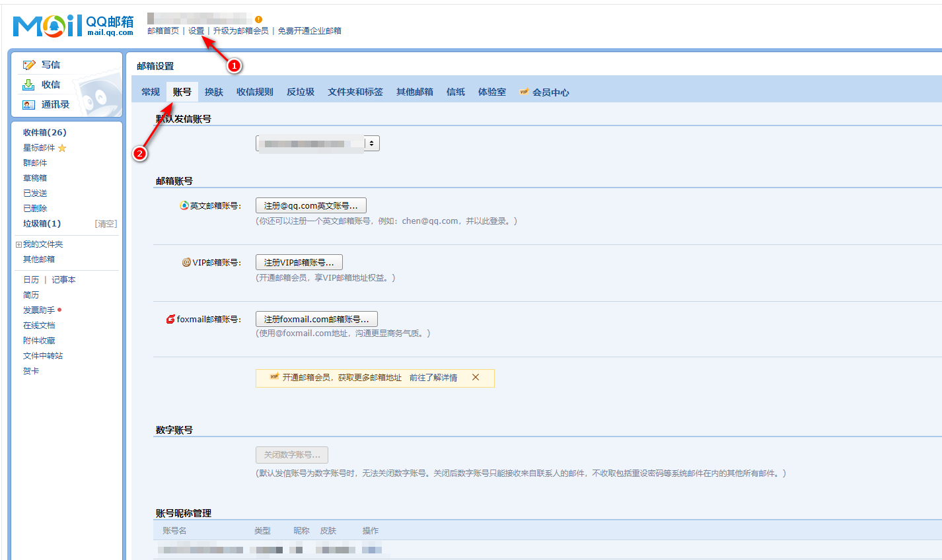Click the contacts card icon

(x=28, y=104)
